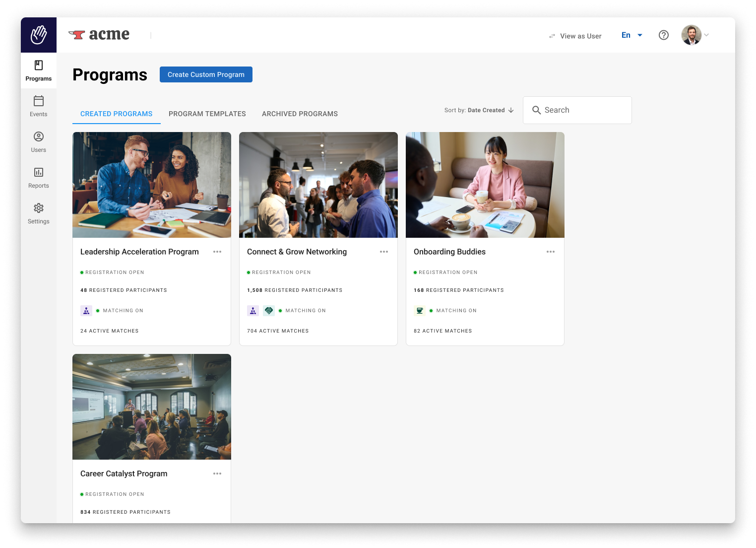Open Reports in sidebar
756x548 pixels.
39,178
